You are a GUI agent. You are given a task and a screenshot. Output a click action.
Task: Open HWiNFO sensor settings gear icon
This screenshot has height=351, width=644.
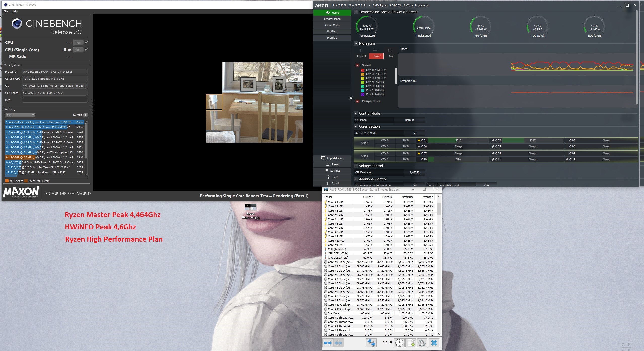pyautogui.click(x=422, y=343)
